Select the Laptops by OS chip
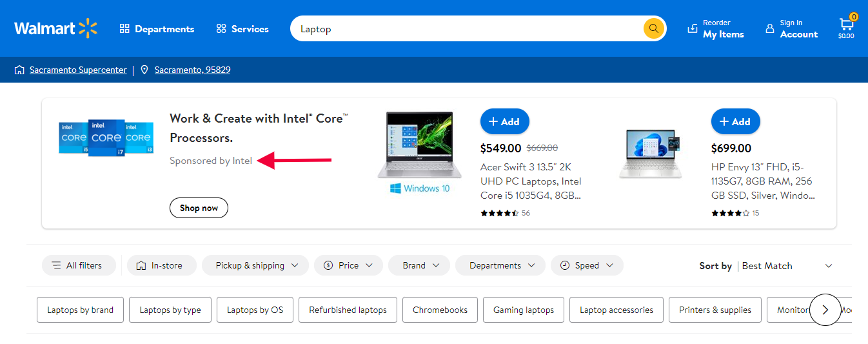The width and height of the screenshot is (868, 344). 255,310
